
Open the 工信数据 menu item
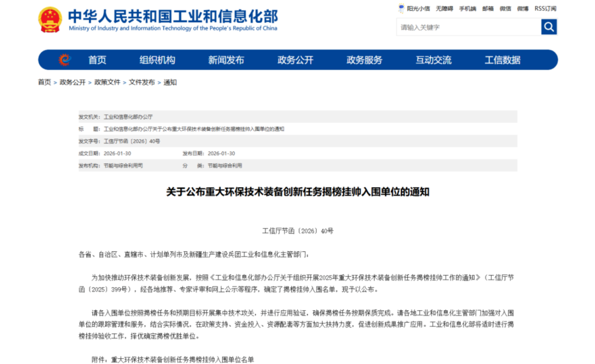[x=502, y=60]
